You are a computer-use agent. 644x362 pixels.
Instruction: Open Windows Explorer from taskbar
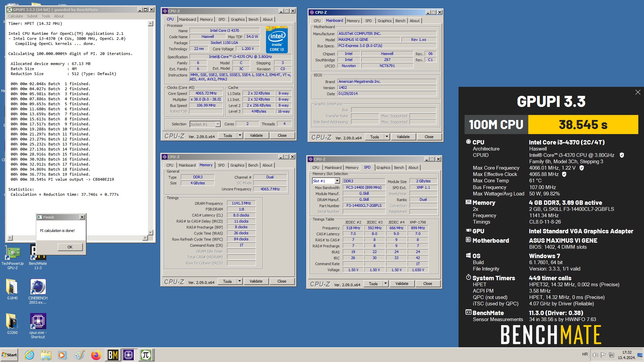[46, 355]
